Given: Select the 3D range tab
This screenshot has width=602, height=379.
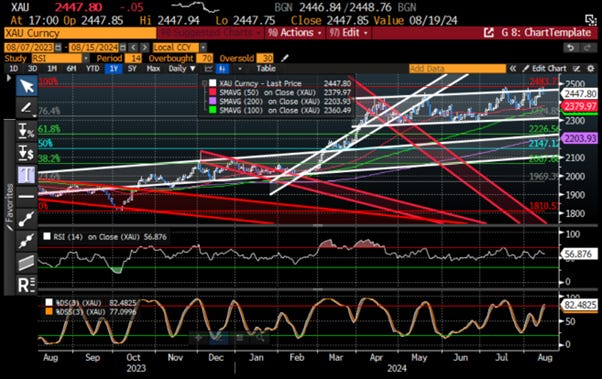Looking at the screenshot, I should point(32,69).
